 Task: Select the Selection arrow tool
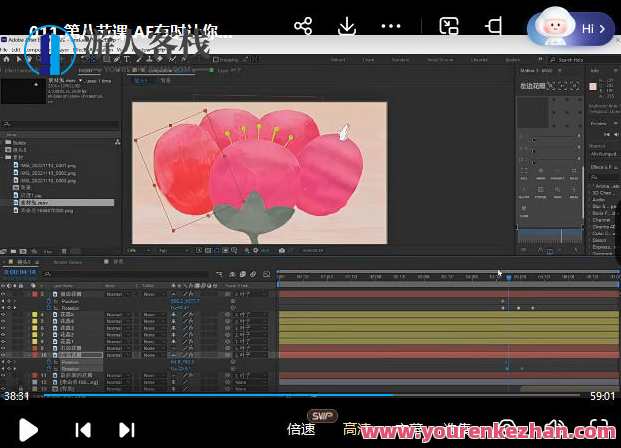[x=19, y=59]
